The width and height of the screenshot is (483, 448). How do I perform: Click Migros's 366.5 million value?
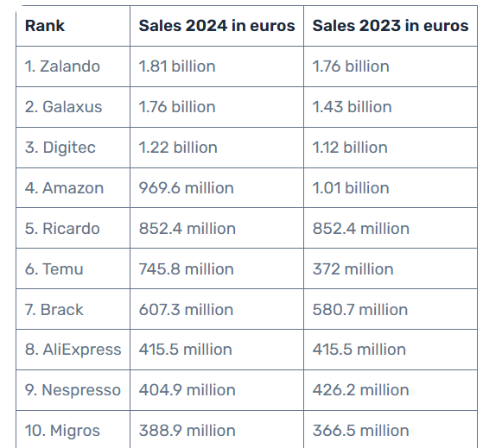pos(360,431)
